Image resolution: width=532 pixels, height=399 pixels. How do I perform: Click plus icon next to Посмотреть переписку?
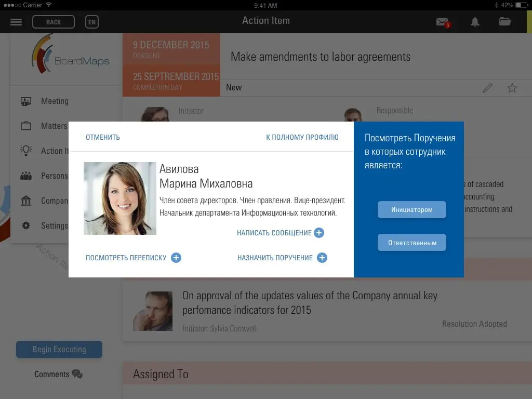tap(176, 258)
